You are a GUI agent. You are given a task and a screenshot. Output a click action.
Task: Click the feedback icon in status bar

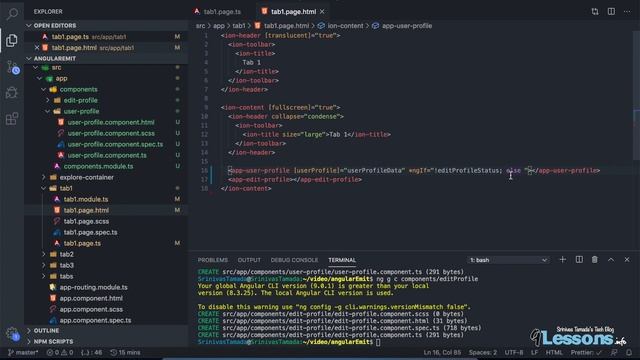[614, 352]
